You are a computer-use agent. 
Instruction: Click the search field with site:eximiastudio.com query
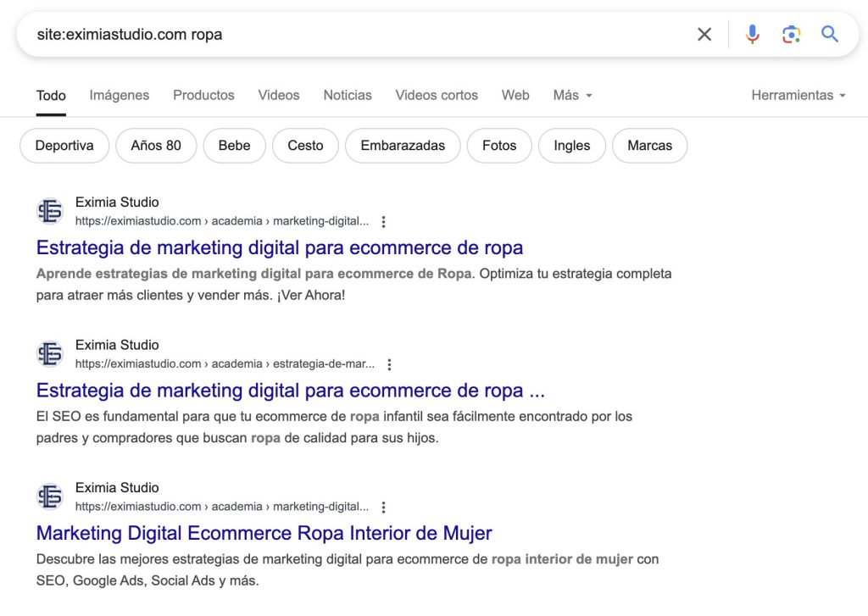[354, 34]
